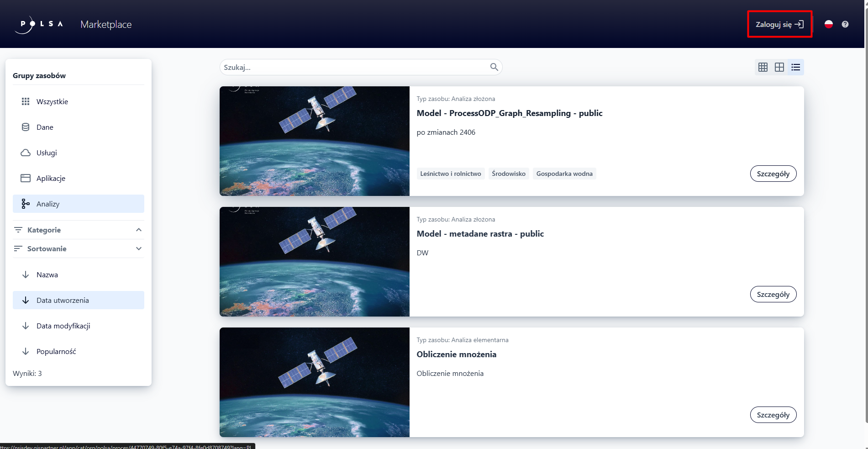The height and width of the screenshot is (449, 868).
Task: Click title Model - ProcessODP_Graph_Resampling - public
Action: pyautogui.click(x=510, y=113)
